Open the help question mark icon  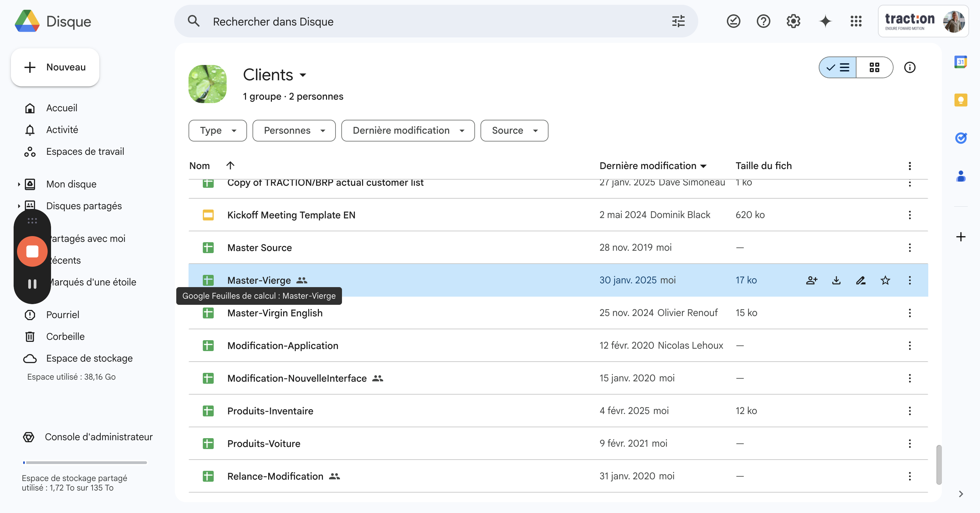(x=763, y=21)
